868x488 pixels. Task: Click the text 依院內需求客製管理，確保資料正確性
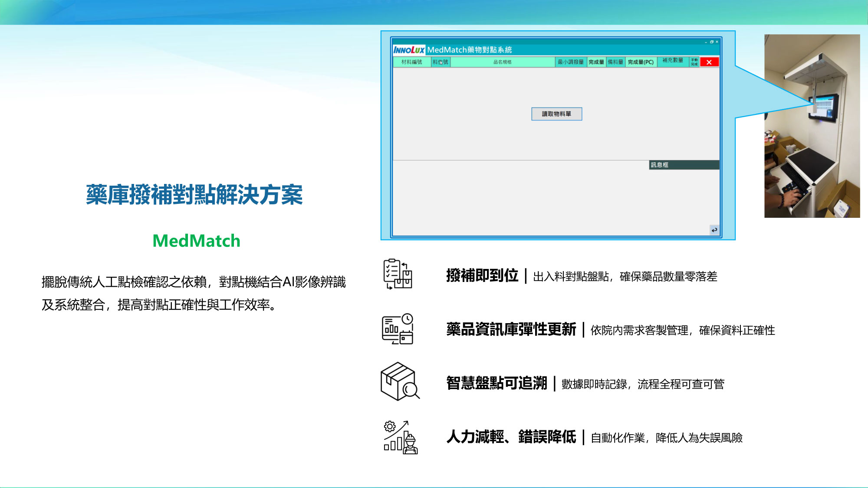click(683, 331)
